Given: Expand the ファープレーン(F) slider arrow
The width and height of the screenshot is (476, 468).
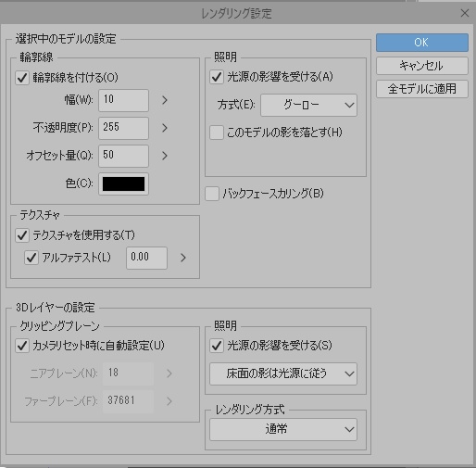Looking at the screenshot, I should pos(169,401).
